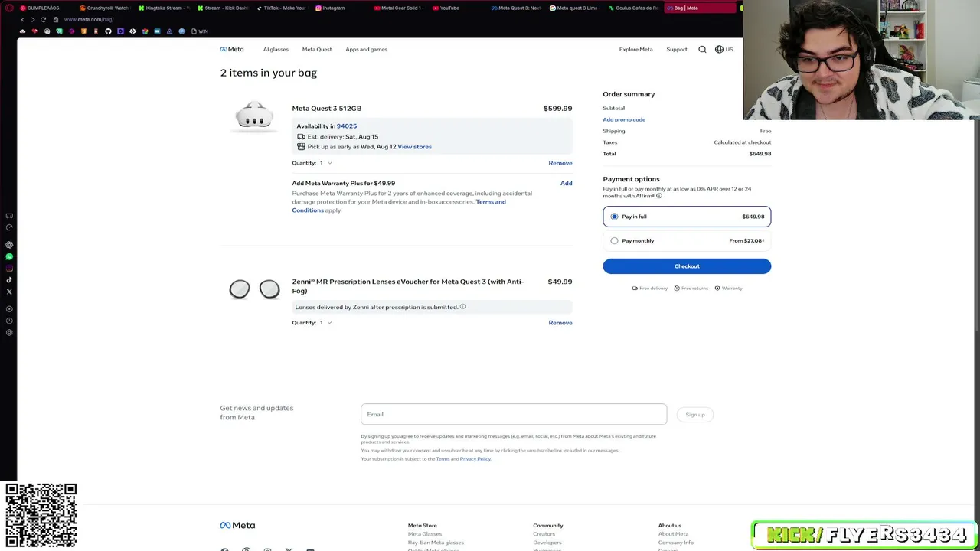The image size is (980, 551).
Task: Open the Developers footer link
Action: click(547, 543)
